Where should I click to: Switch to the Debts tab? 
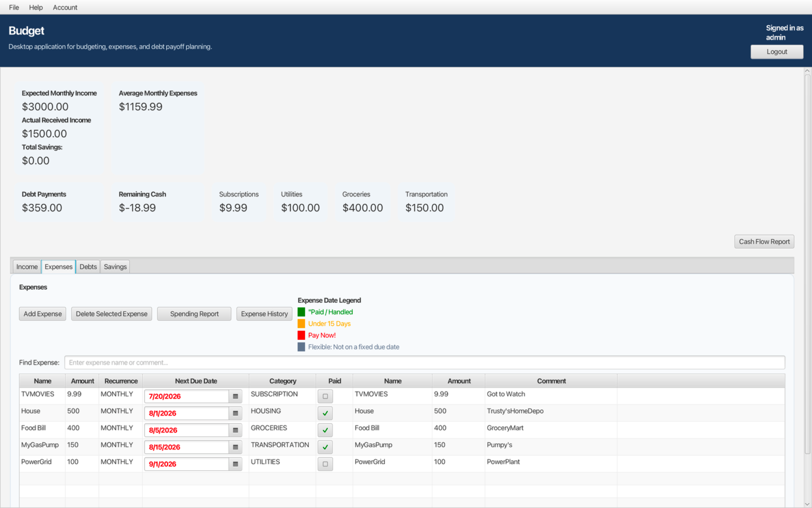pyautogui.click(x=88, y=267)
